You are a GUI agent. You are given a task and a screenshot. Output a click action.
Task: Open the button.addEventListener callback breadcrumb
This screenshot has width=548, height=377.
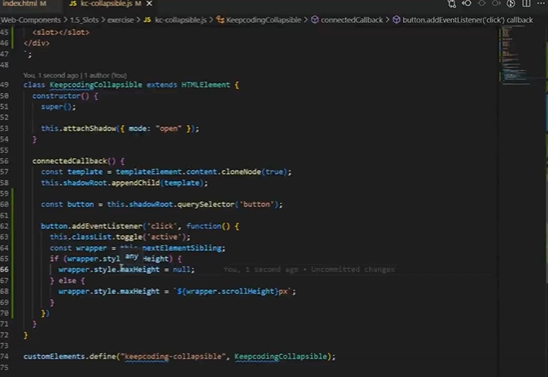click(463, 20)
